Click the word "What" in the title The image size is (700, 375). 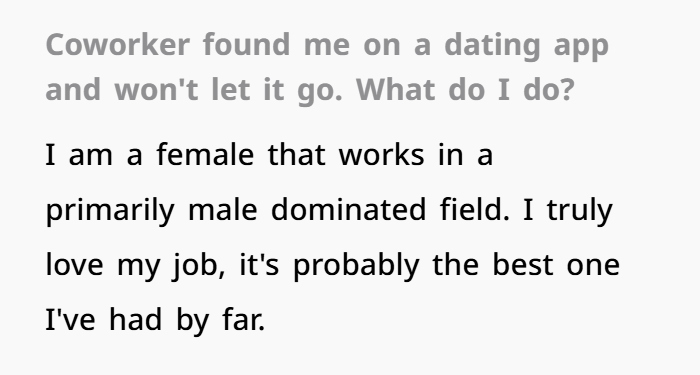396,90
